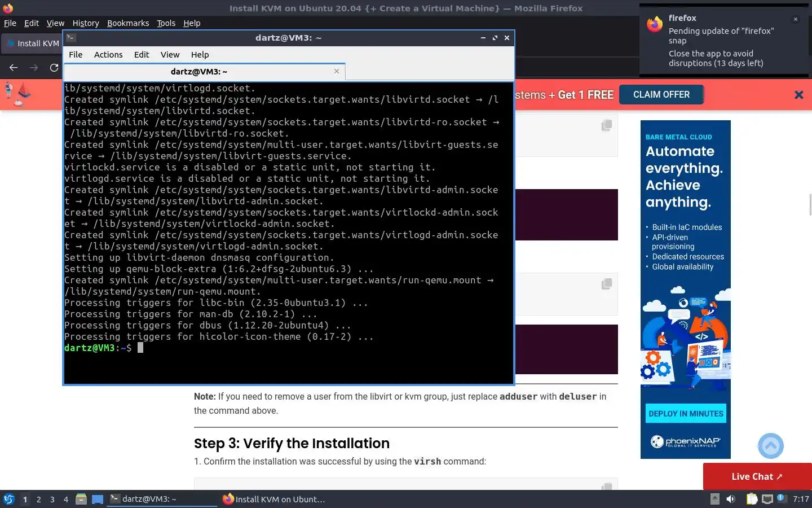Open the application launcher menu in taskbar
812x508 pixels.
pos(8,499)
